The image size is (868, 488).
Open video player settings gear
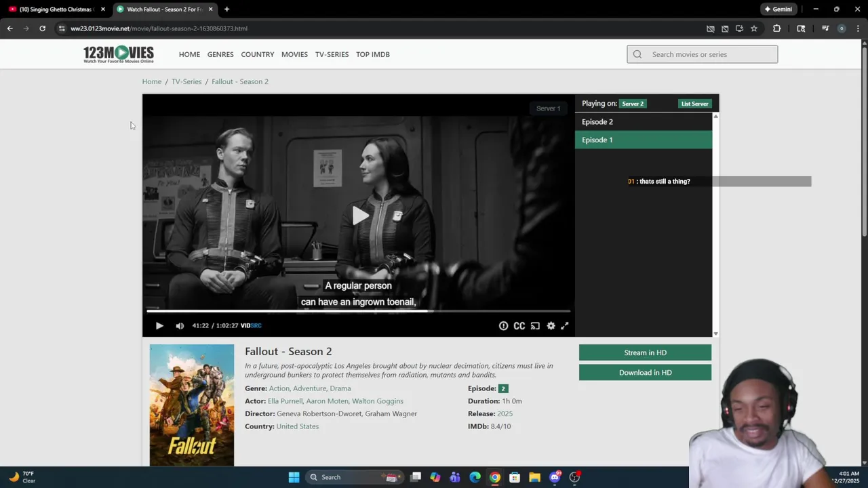tap(551, 326)
